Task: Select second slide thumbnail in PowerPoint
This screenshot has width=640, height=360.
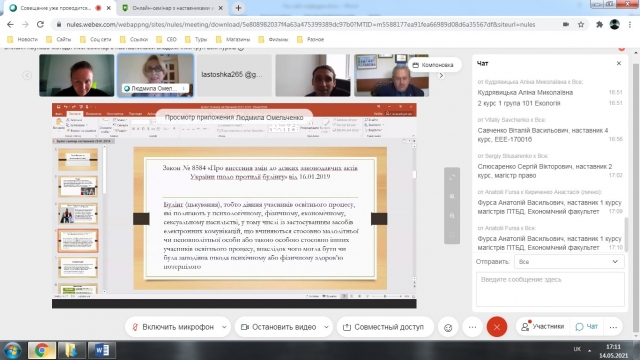Action: (78, 187)
